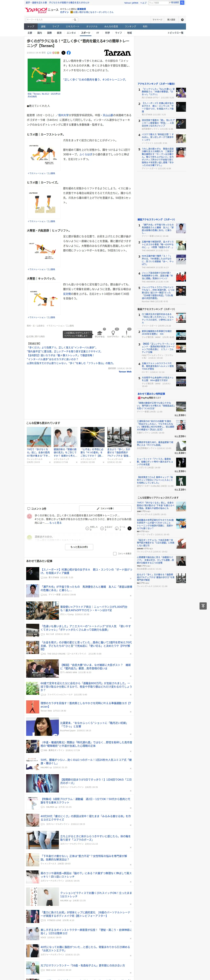This screenshot has height=980, width=210.
Task: Select the ライブ navigation tab
Action: click(56, 27)
